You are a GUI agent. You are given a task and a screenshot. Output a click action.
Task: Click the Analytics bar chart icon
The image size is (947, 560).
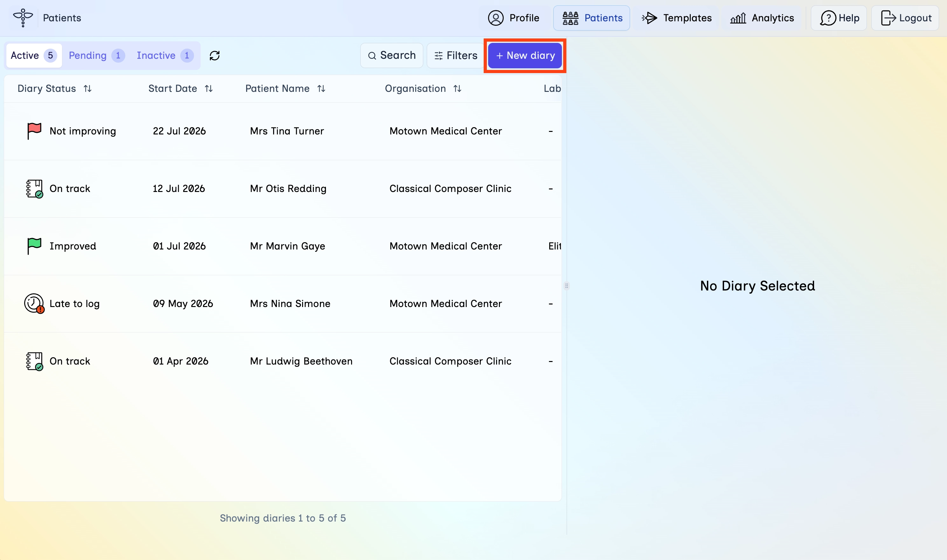[738, 18]
